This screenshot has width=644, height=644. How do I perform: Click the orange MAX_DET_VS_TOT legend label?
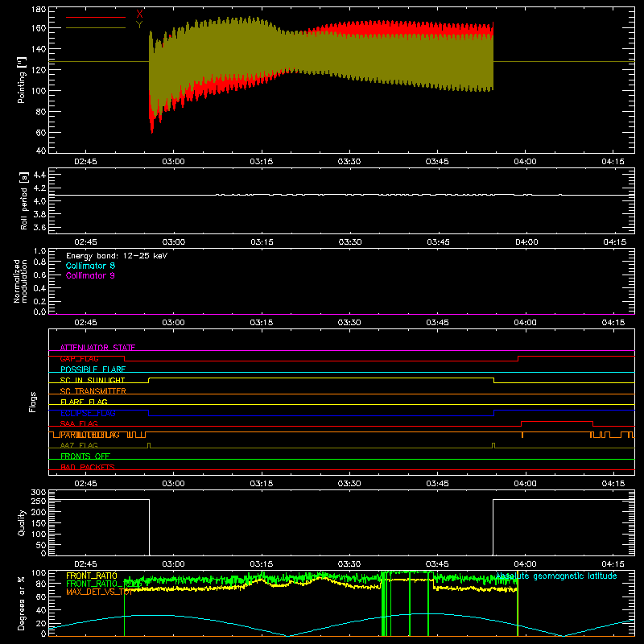coord(100,592)
